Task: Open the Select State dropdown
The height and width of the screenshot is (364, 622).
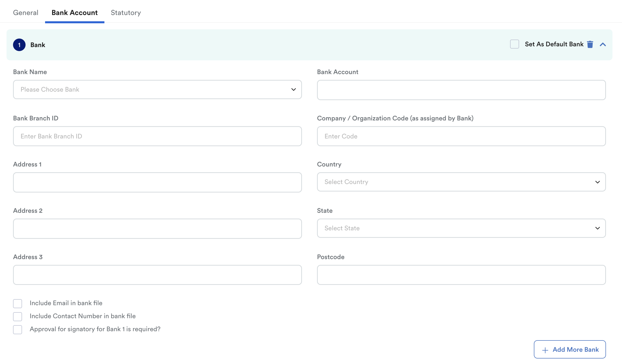Action: (x=461, y=228)
